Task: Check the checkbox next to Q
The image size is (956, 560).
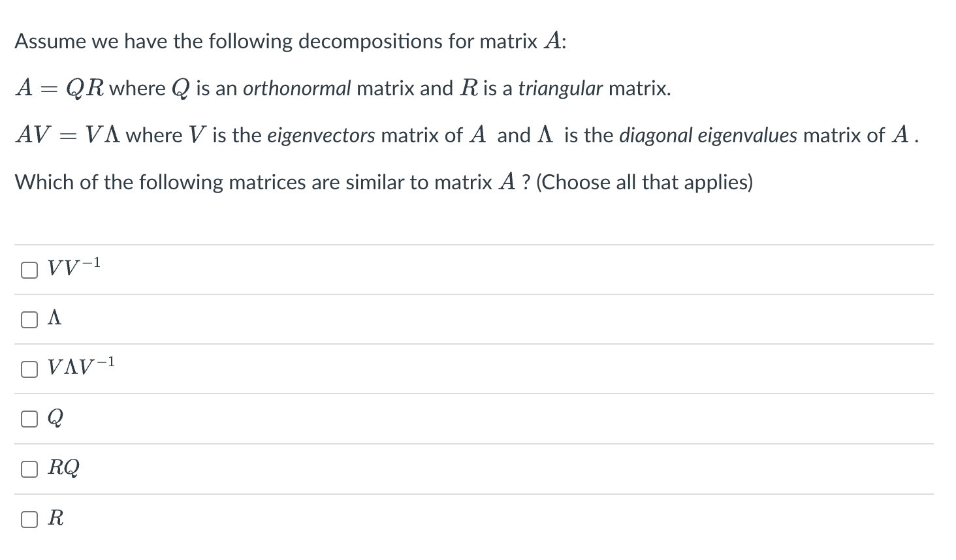Action: coord(29,418)
